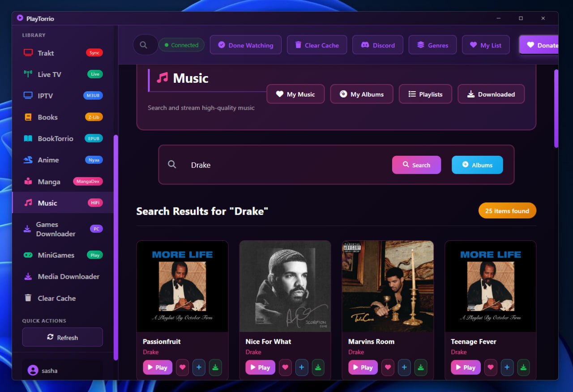Viewport: 573px width, 392px height.
Task: Download Marvins Room with green arrow icon
Action: pyautogui.click(x=420, y=367)
